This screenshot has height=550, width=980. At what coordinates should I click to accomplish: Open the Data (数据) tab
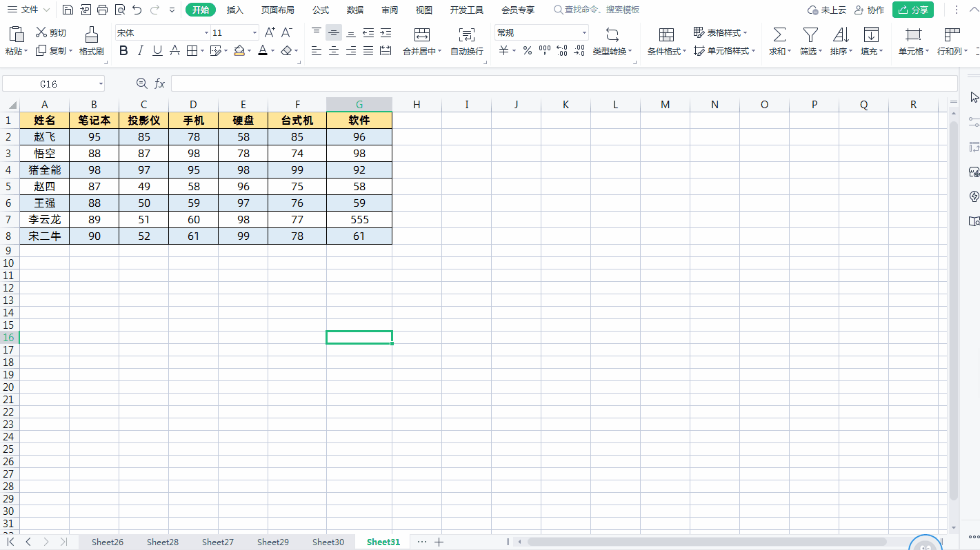coord(355,10)
